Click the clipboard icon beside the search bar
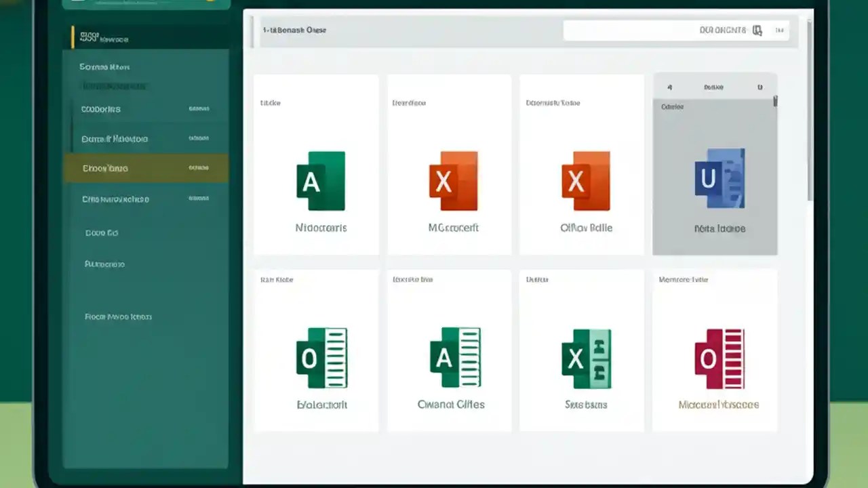This screenshot has width=868, height=488. coord(757,30)
